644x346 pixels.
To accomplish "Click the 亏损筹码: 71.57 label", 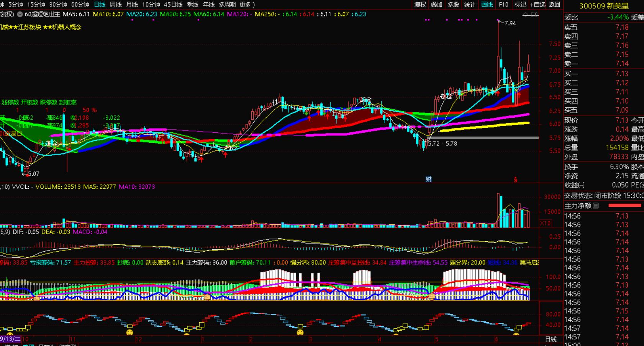I will pos(50,263).
